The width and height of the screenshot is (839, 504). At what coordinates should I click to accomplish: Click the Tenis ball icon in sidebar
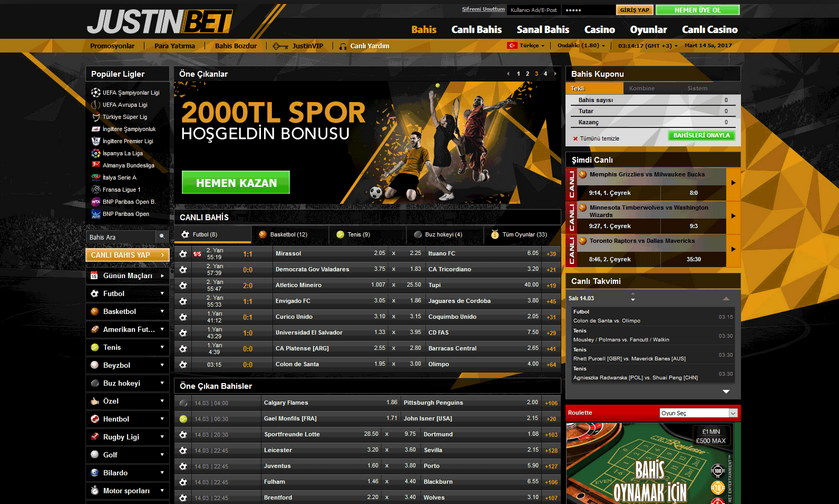(95, 347)
